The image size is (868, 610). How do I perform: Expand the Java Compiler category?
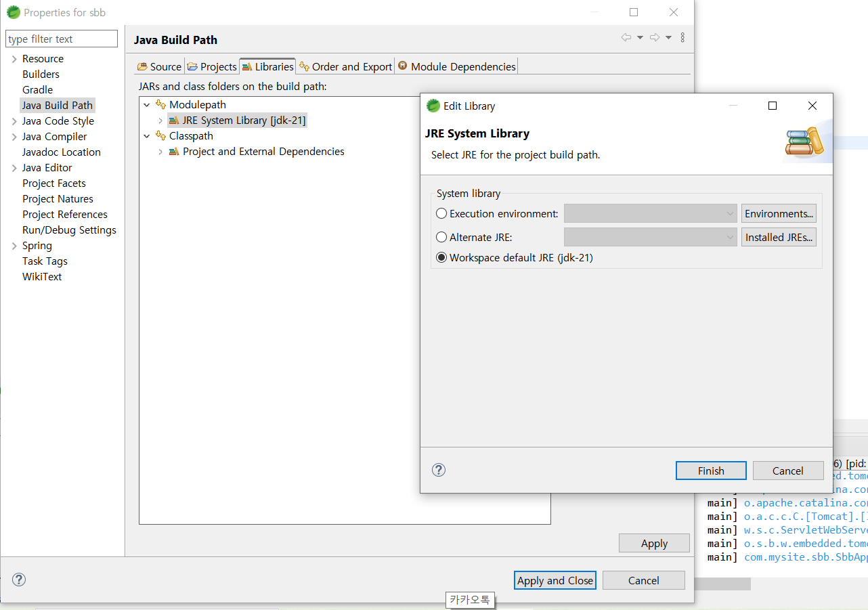pyautogui.click(x=14, y=137)
